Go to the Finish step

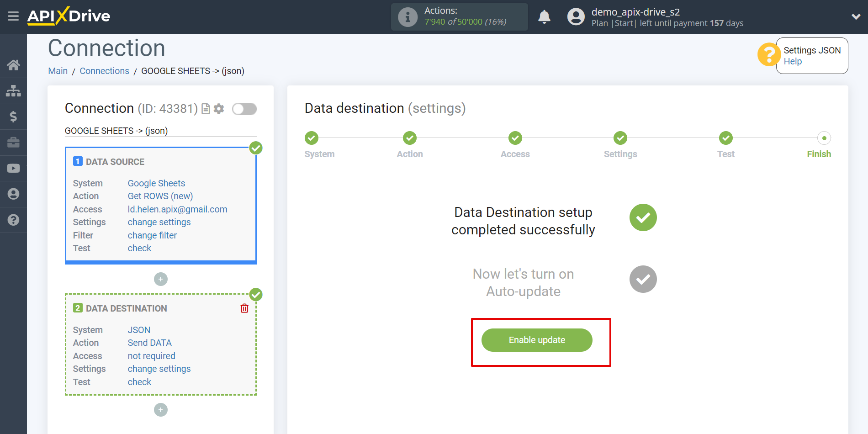(824, 138)
